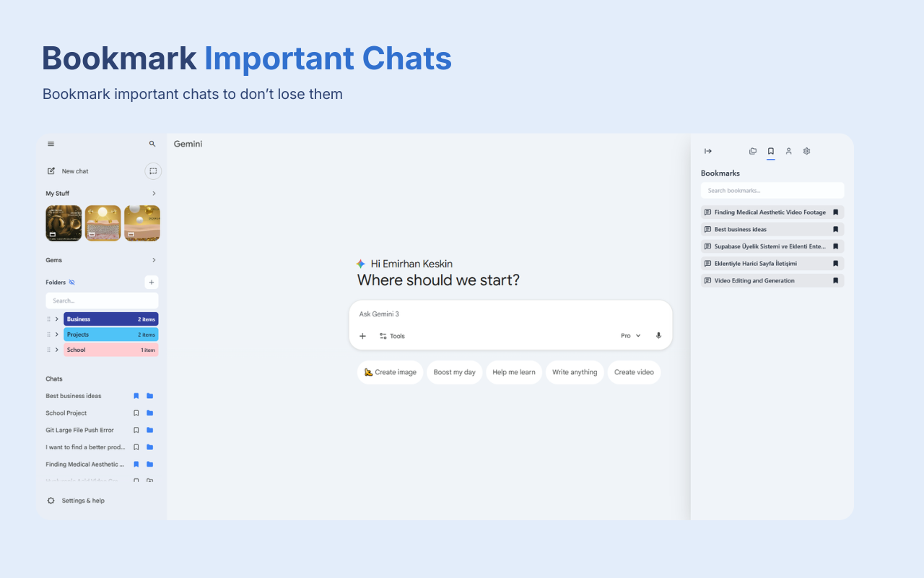
Task: Expand the Gems section arrow
Action: coord(154,260)
